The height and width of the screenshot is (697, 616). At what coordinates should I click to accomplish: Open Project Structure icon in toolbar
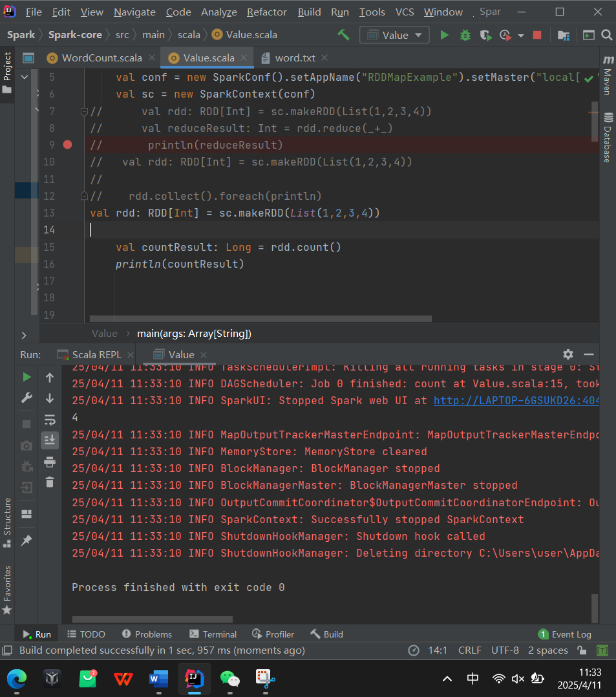[x=564, y=35]
